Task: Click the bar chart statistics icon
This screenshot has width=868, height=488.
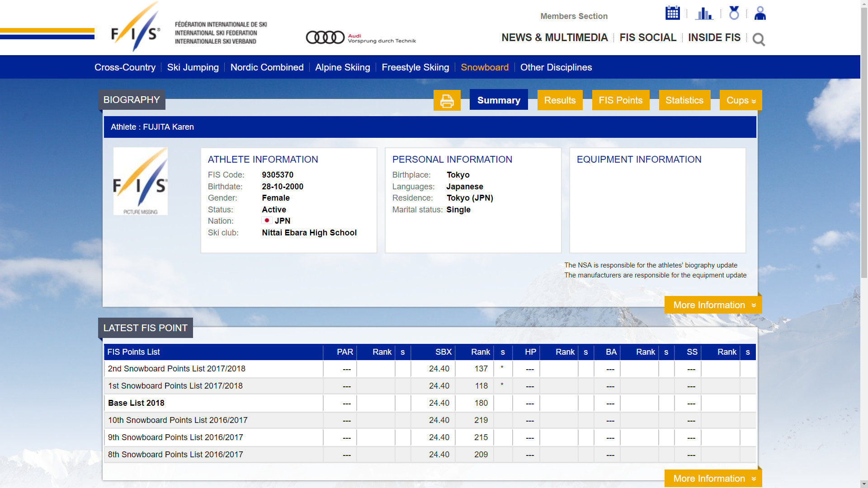Action: pos(704,14)
